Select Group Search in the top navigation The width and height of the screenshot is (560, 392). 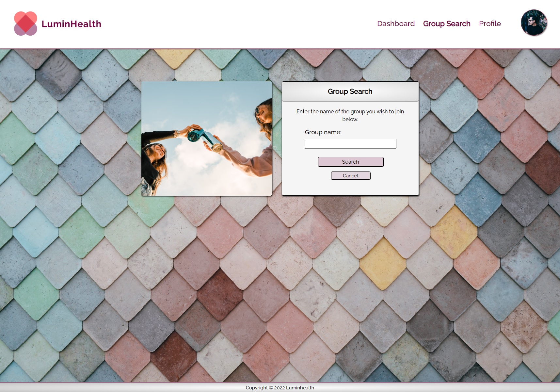coord(447,24)
